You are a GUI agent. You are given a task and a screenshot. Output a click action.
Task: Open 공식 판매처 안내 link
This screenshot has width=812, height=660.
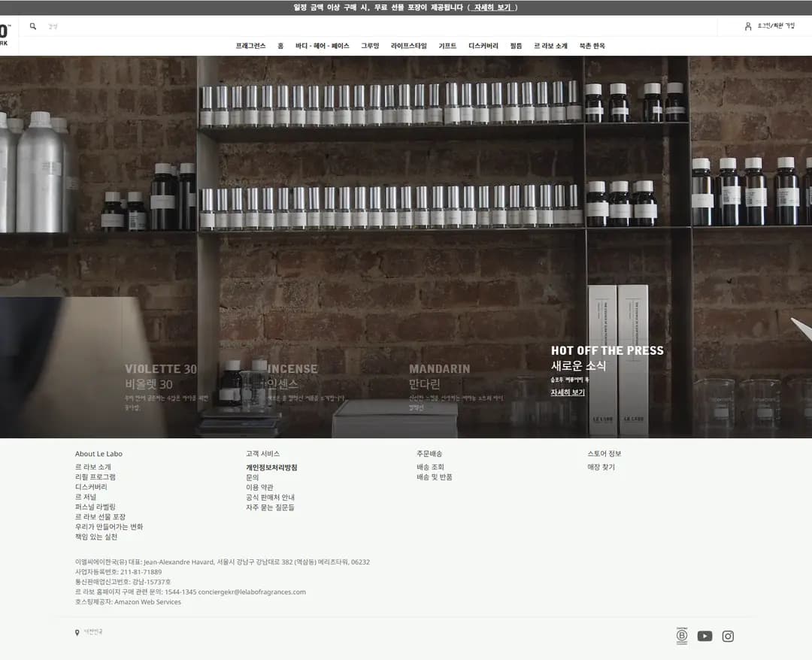[271, 497]
